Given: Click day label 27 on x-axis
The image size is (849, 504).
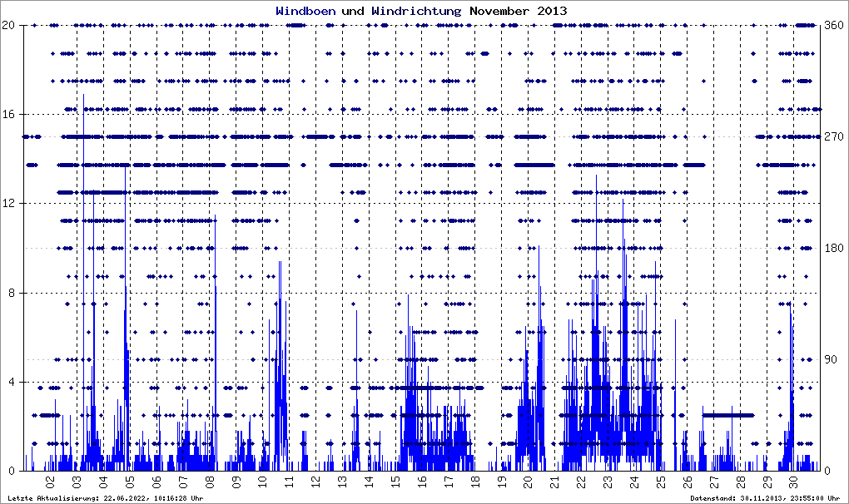Looking at the screenshot, I should (713, 482).
